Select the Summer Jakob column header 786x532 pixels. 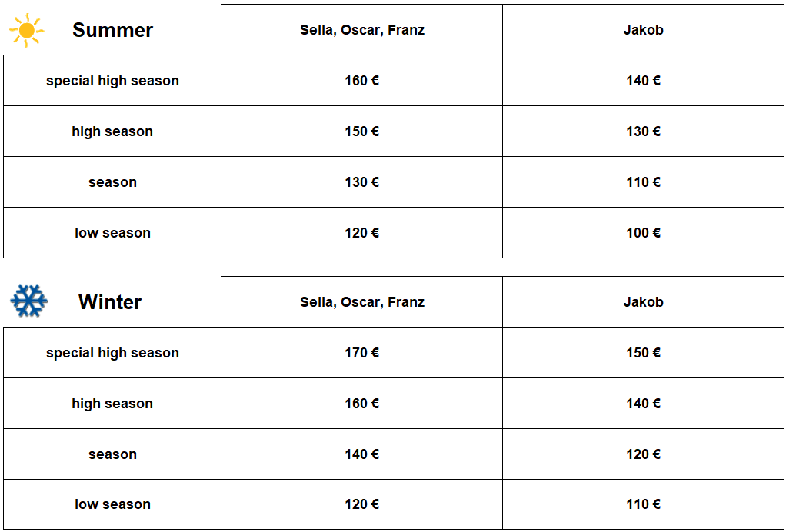pyautogui.click(x=643, y=30)
